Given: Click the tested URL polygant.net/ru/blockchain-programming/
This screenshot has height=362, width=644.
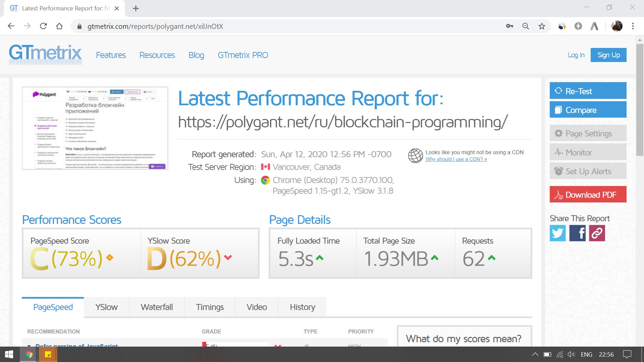Looking at the screenshot, I should [343, 122].
